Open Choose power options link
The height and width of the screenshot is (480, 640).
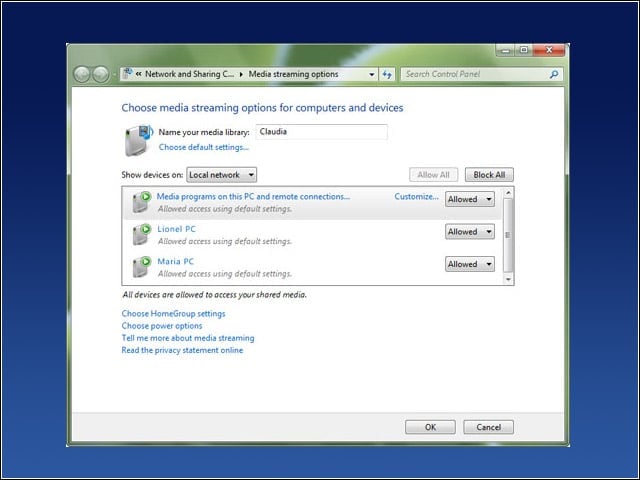[162, 326]
